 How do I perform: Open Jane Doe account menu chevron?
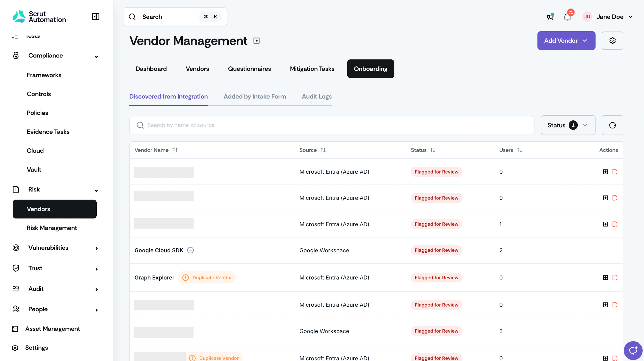(631, 17)
